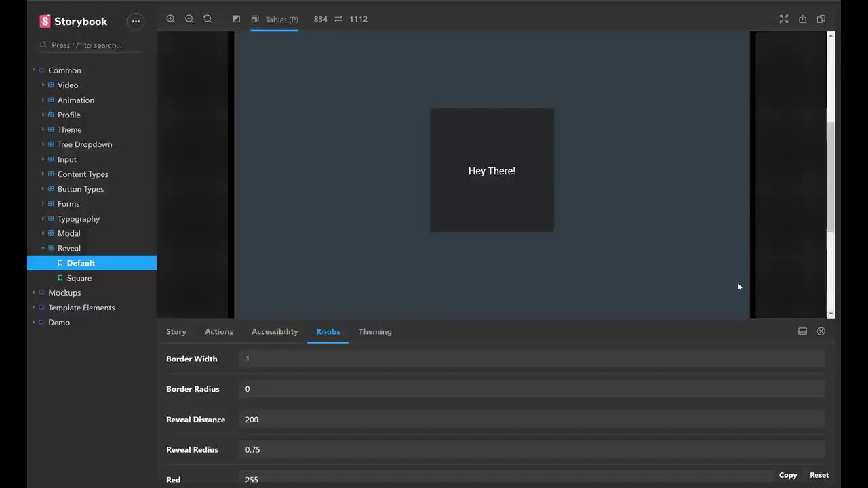Viewport: 868px width, 488px height.
Task: Open the Theming tab
Action: coord(375,331)
